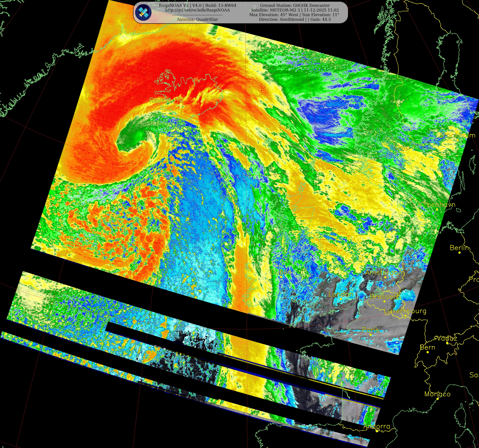The height and width of the screenshot is (448, 479).
Task: Click the Andorra map label
Action: click(377, 426)
